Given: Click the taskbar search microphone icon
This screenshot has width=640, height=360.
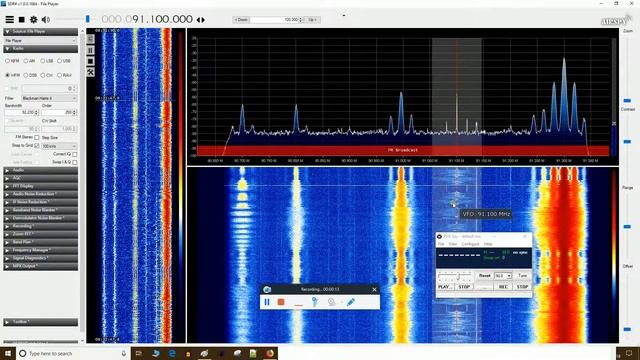Looking at the screenshot, I should (x=124, y=353).
